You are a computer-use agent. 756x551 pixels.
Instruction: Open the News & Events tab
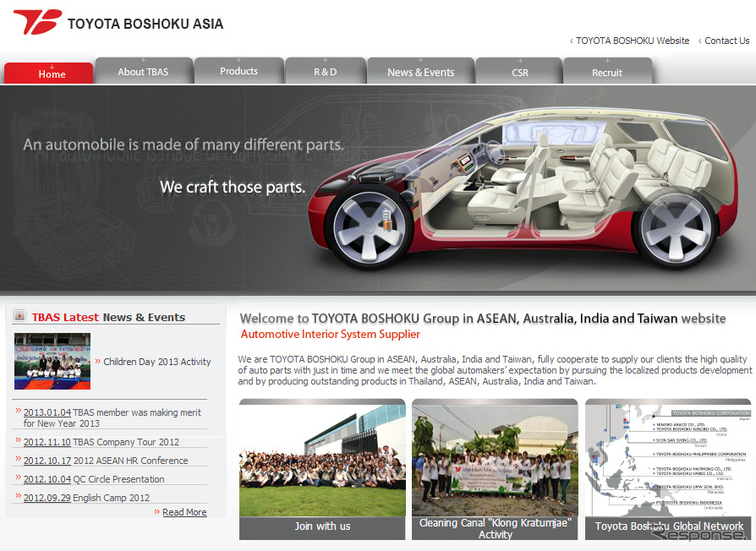coord(421,71)
